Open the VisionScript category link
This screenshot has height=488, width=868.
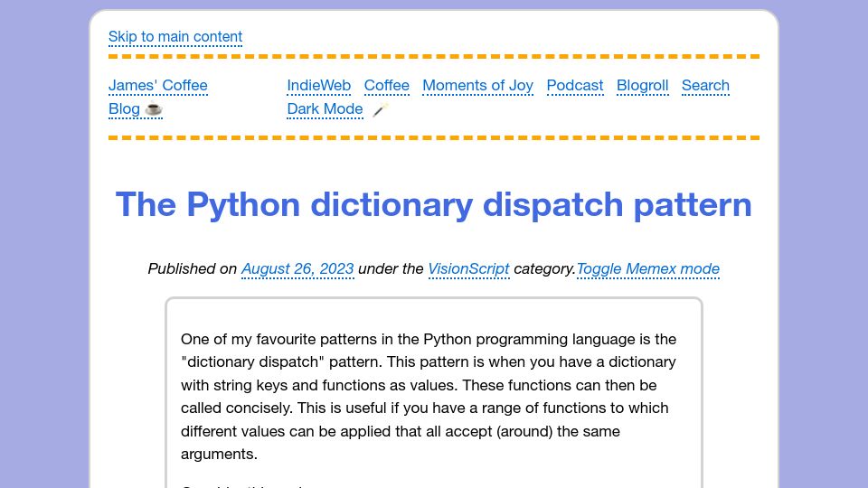point(468,269)
